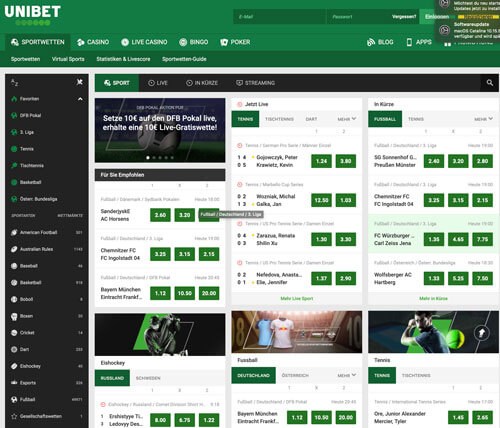Click the Unibet logo
This screenshot has height=428, width=500.
32,15
